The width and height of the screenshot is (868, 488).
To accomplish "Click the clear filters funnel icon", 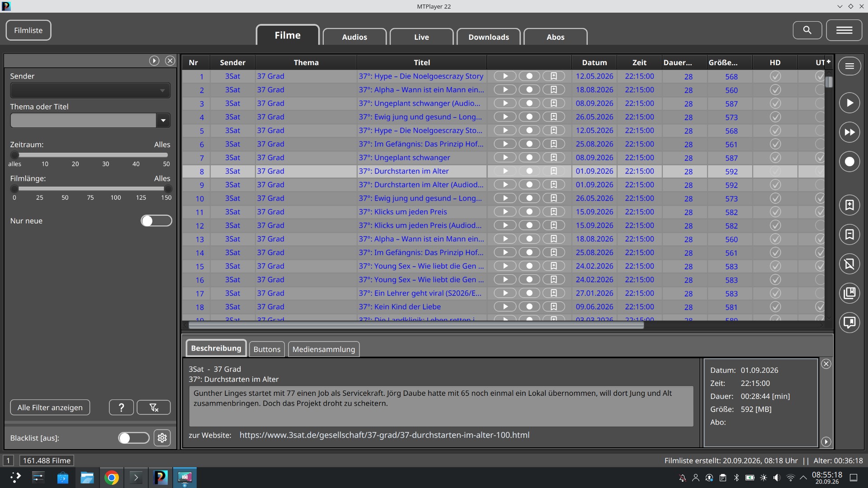I will [x=154, y=408].
